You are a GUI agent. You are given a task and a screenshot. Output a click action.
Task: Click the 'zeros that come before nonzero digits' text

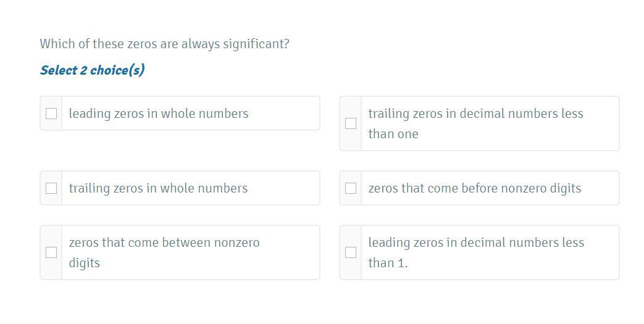click(474, 188)
